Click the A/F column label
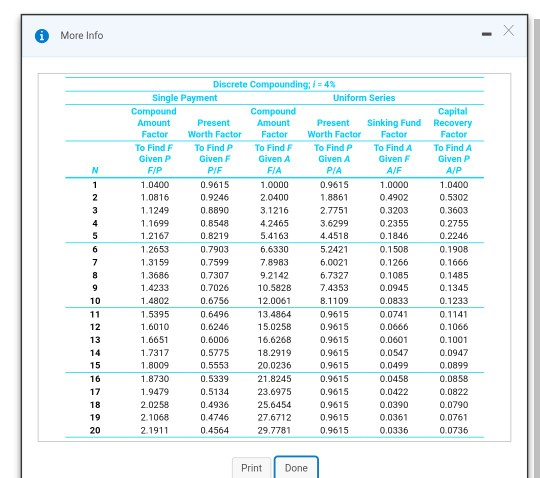The height and width of the screenshot is (478, 540). (x=394, y=170)
